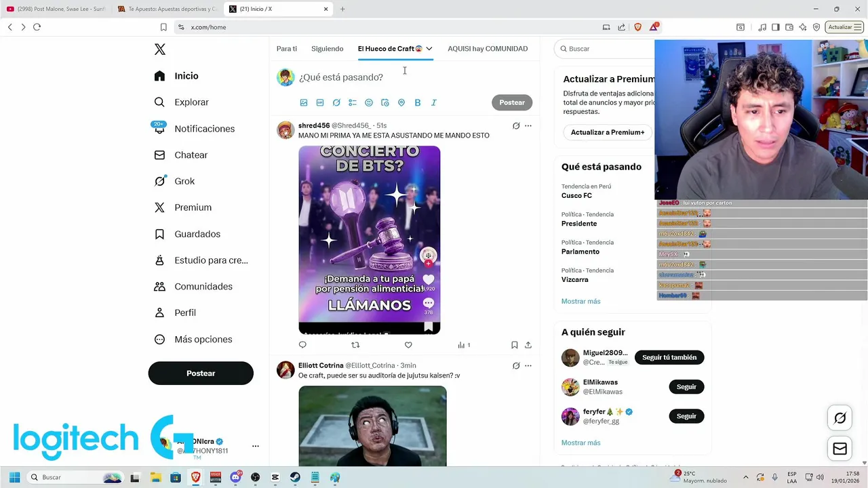
Task: Add a GIF to the post
Action: [x=320, y=102]
